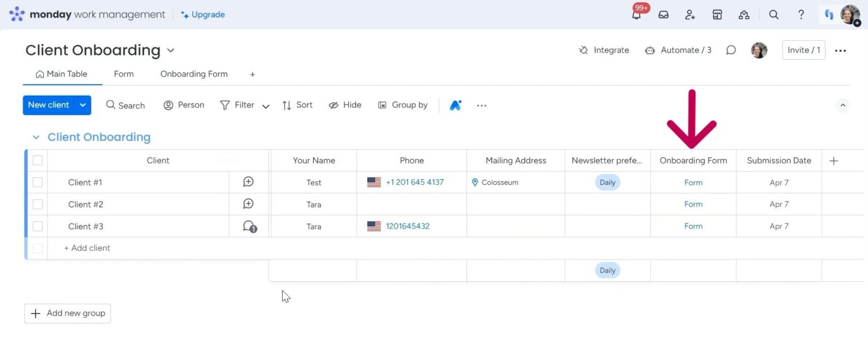Open the Client Onboarding board name dropdown
Screen dimensions: 868x358
click(171, 50)
